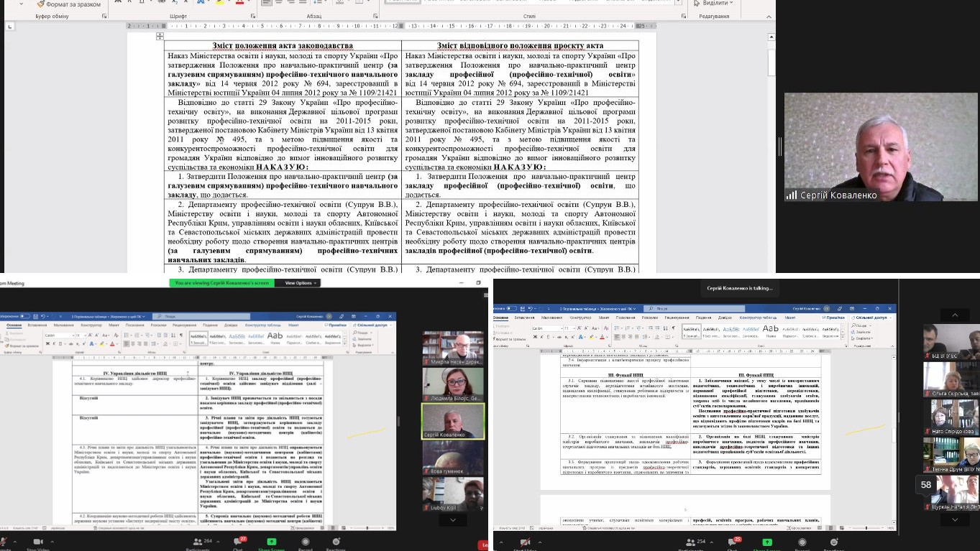The image size is (980, 551).
Task: Toggle AutoSave switch in left shared Word window
Action: click(24, 316)
